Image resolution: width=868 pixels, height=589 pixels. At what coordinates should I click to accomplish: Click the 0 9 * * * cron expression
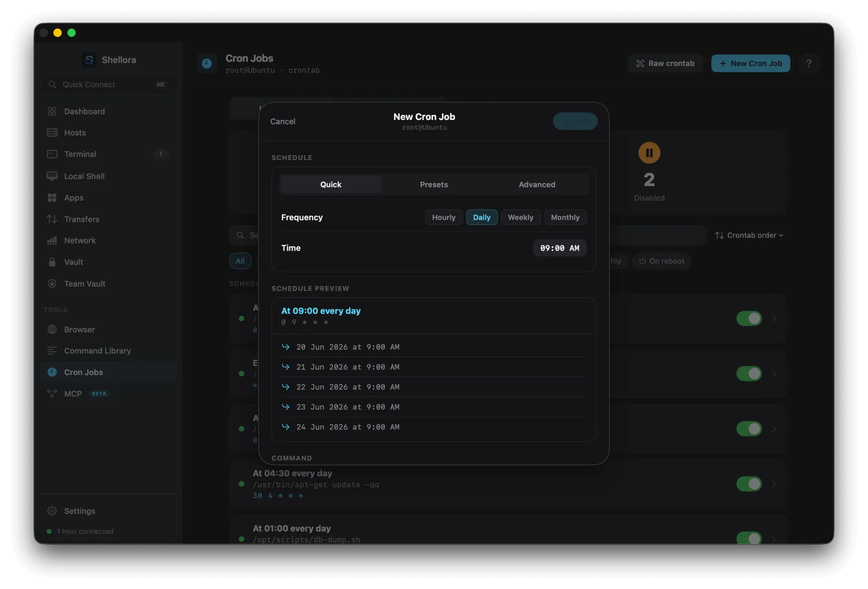pyautogui.click(x=305, y=322)
